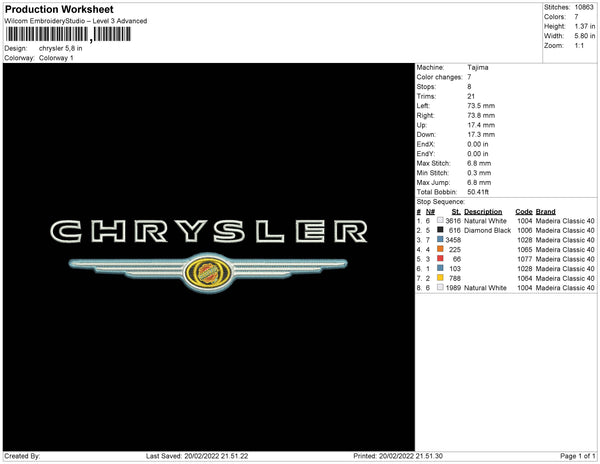Click the 'Brand' column header

click(546, 212)
